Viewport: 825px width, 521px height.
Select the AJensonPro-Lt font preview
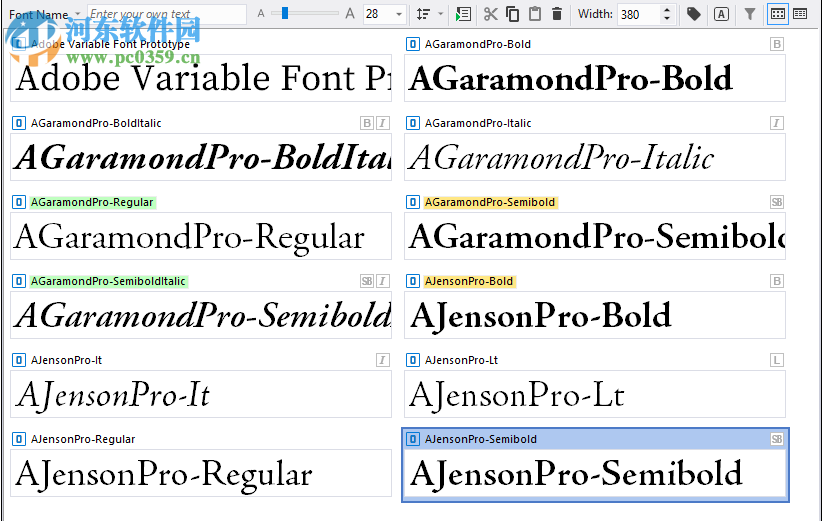[x=595, y=394]
